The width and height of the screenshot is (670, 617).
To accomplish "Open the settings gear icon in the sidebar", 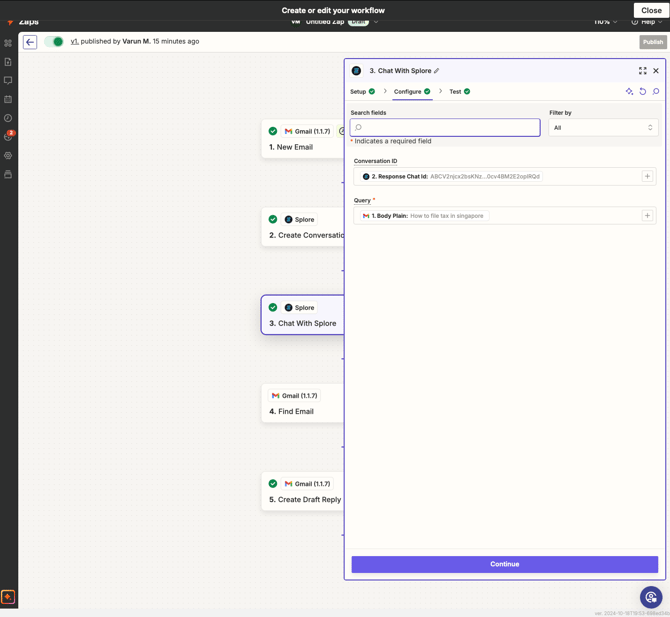I will point(8,156).
